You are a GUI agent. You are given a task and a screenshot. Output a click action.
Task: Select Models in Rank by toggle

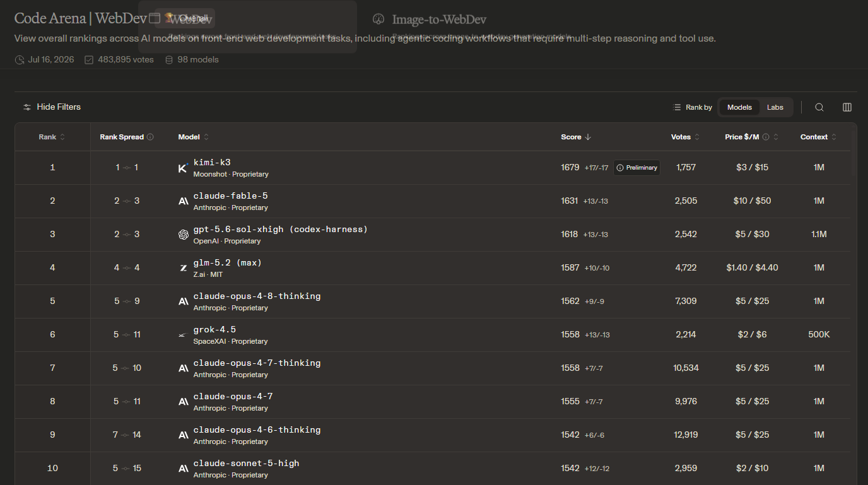pos(739,107)
